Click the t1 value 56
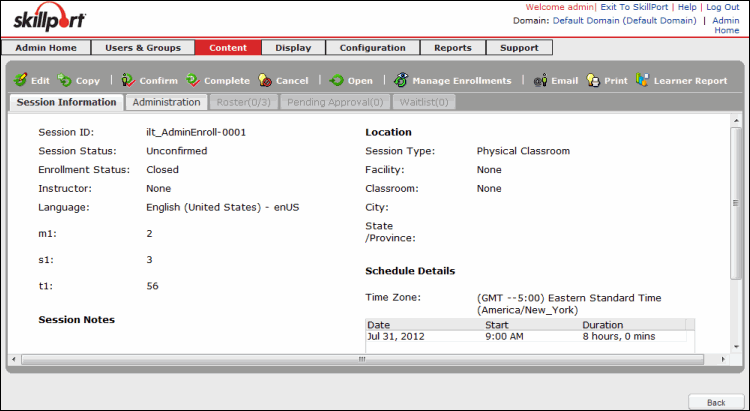Image resolution: width=750 pixels, height=411 pixels. (152, 286)
